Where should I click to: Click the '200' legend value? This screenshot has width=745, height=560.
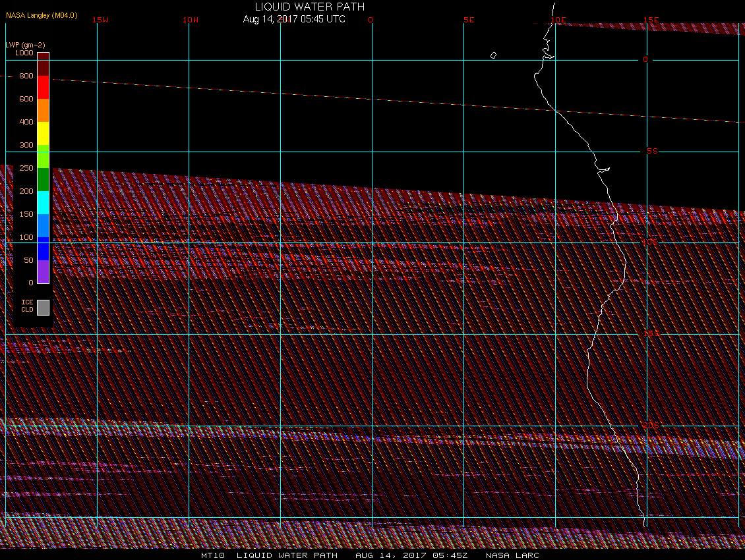[x=26, y=191]
